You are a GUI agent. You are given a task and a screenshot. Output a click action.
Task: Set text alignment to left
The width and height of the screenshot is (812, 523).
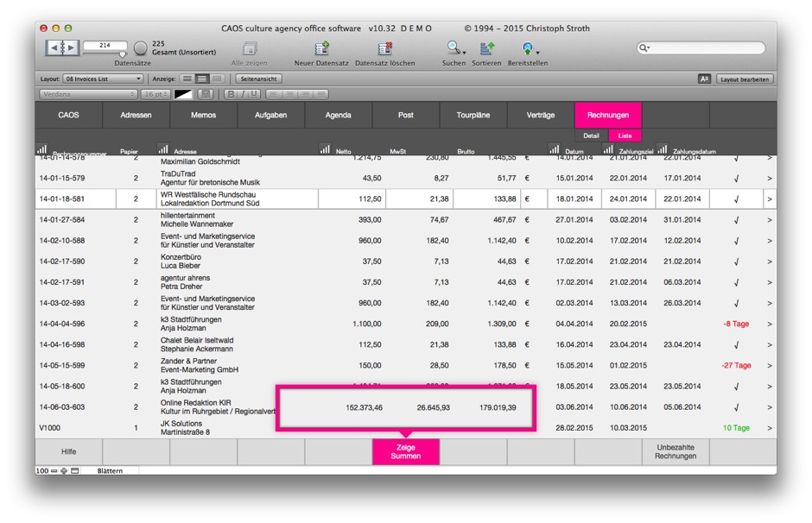point(274,94)
